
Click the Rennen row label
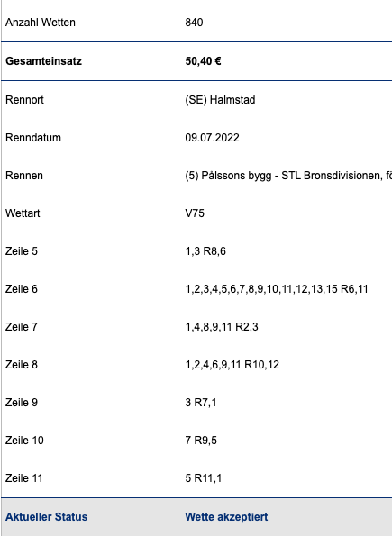pyautogui.click(x=24, y=176)
